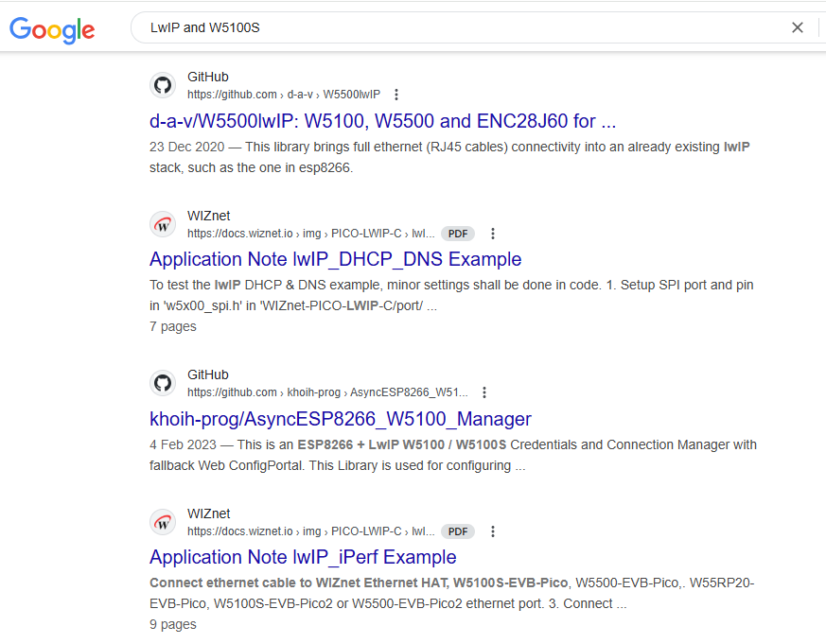Click PDF badge on lwIP_iPerf result
826x644 pixels.
coord(458,531)
